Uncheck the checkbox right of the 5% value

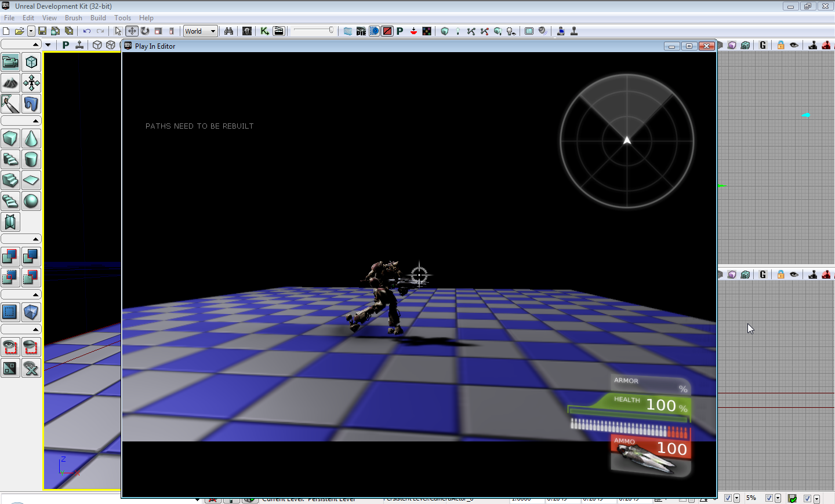coord(769,498)
